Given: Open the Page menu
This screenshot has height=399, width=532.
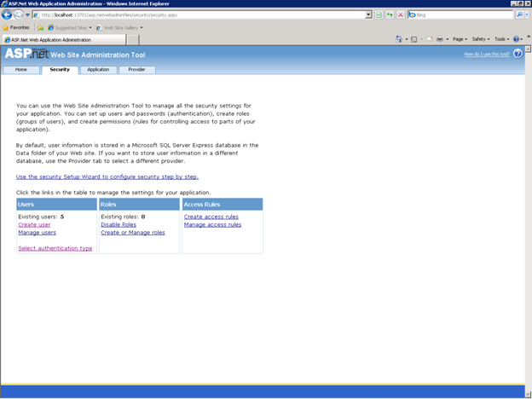Looking at the screenshot, I should (x=460, y=39).
